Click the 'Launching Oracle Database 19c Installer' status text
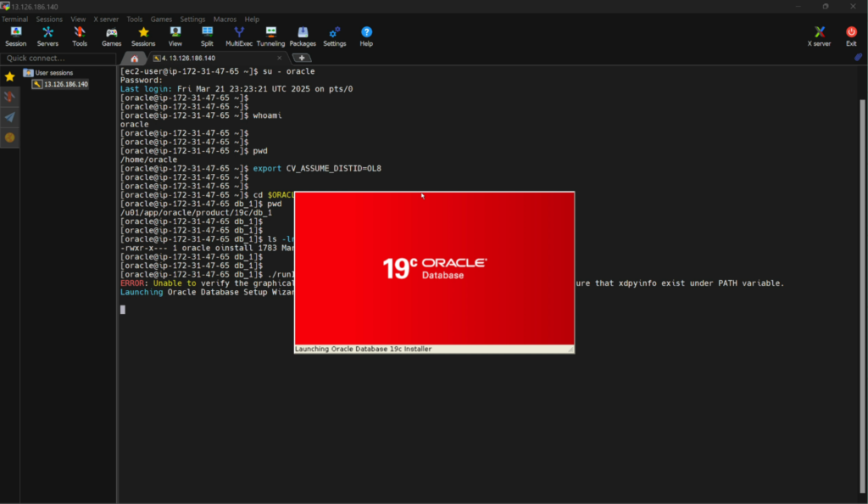This screenshot has height=504, width=868. tap(363, 349)
